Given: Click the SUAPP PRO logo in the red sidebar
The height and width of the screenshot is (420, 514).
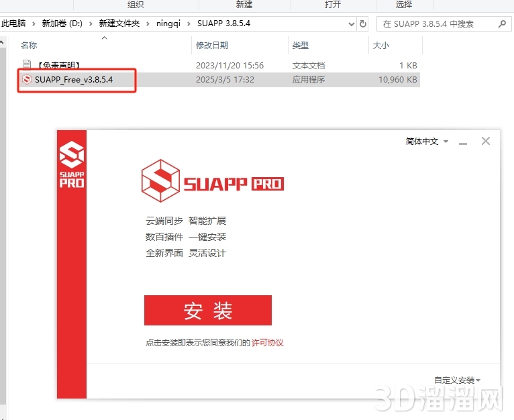Looking at the screenshot, I should click(x=72, y=164).
